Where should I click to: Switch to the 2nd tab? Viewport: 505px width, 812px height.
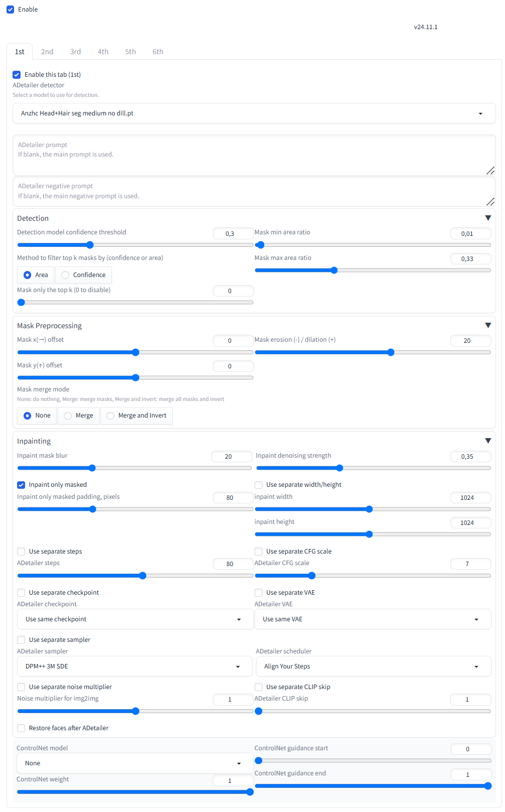click(47, 52)
